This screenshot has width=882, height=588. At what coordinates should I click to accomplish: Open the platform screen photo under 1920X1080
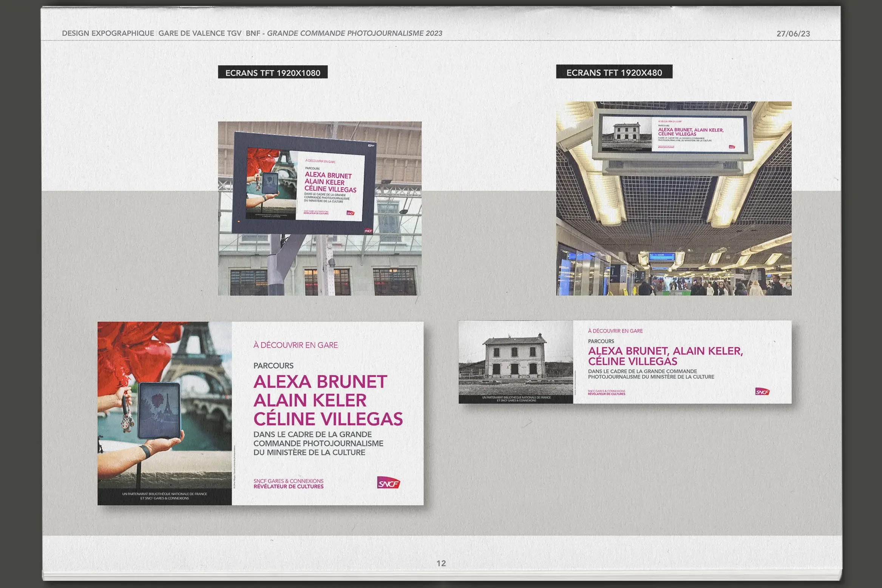320,208
